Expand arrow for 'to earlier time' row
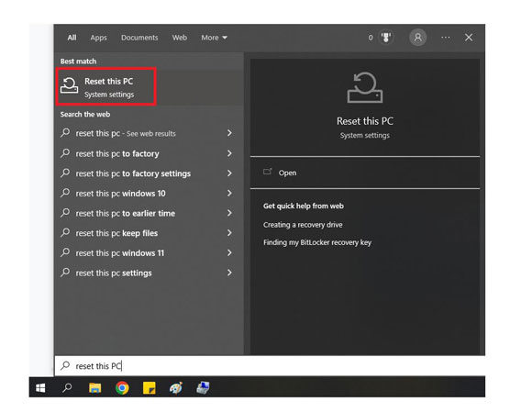Image resolution: width=532 pixels, height=413 pixels. click(x=229, y=213)
